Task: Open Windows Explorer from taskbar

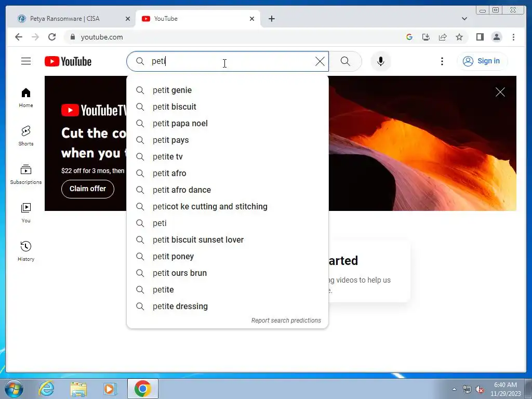Action: click(x=78, y=389)
